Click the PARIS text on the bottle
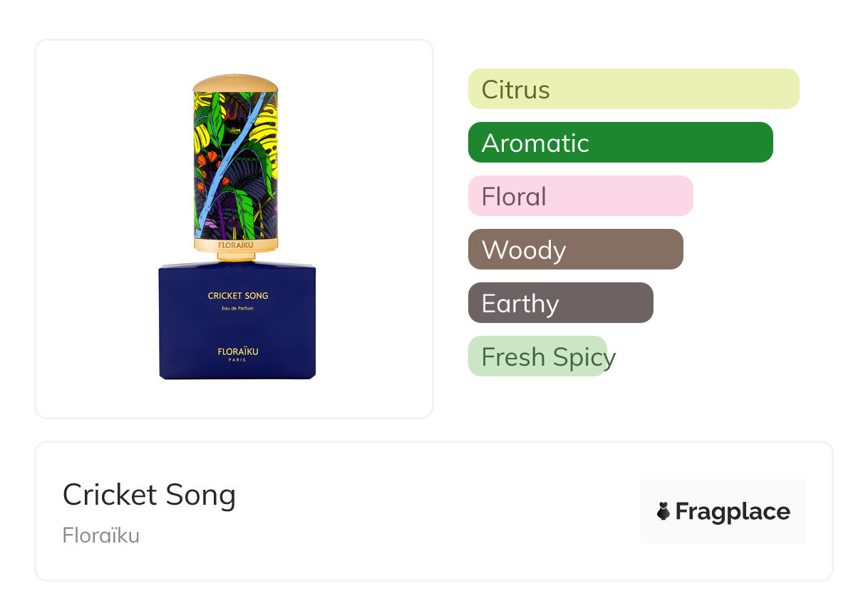 pyautogui.click(x=238, y=360)
